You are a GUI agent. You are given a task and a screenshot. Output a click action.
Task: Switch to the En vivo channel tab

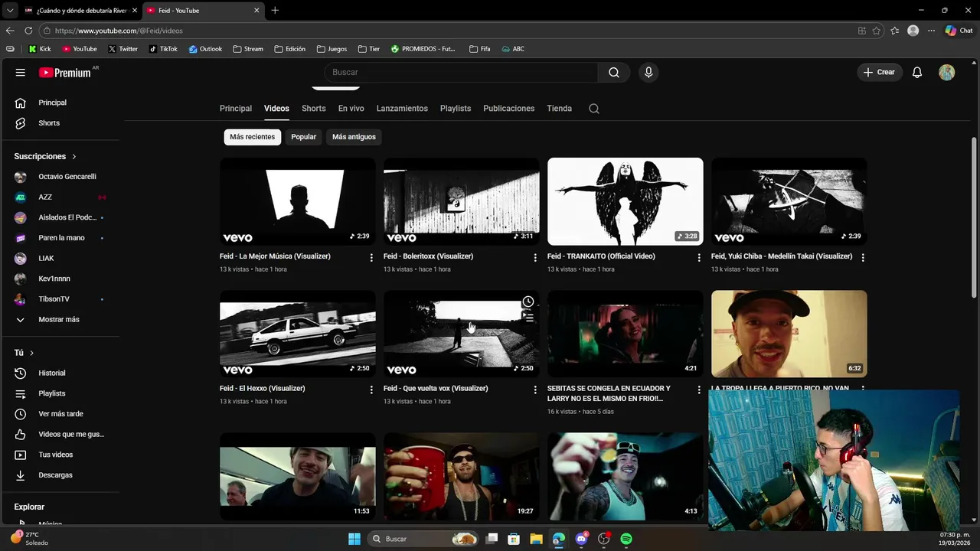coord(351,109)
